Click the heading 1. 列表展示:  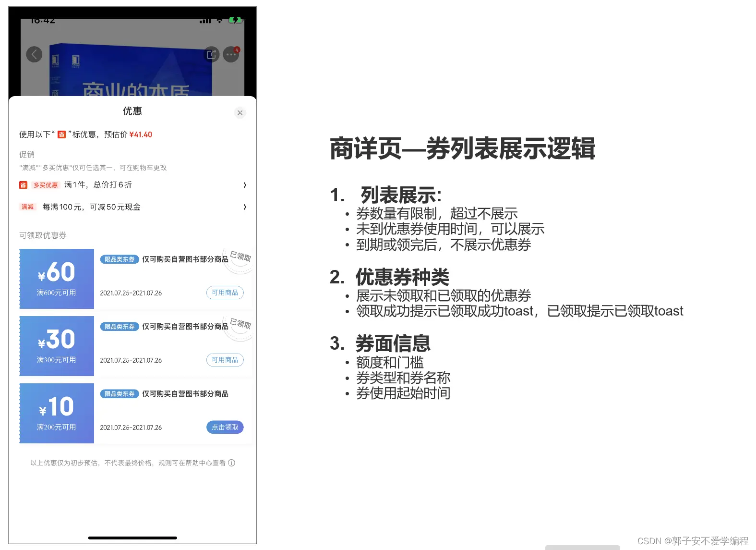386,195
